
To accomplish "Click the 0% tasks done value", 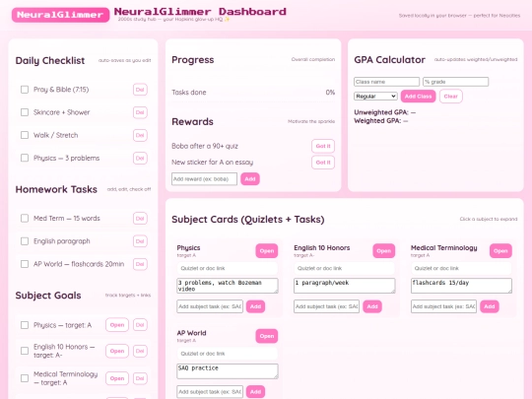I will 330,93.
